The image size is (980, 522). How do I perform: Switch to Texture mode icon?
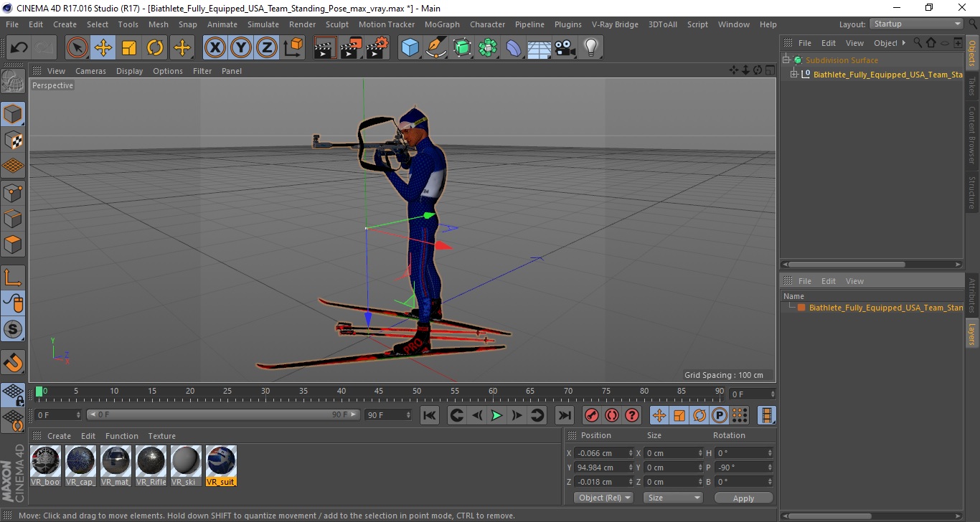(x=13, y=140)
